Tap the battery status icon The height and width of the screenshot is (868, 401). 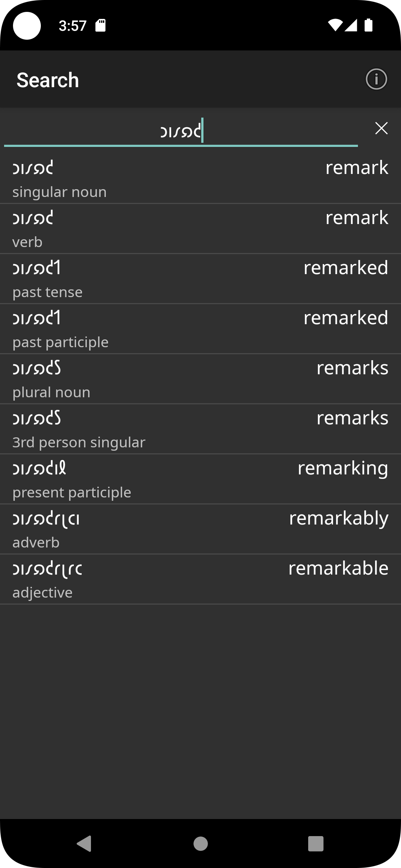click(368, 25)
